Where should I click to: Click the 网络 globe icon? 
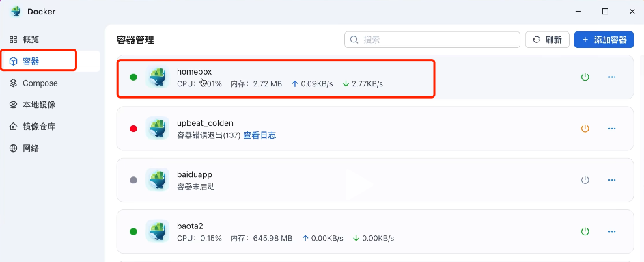(13, 148)
